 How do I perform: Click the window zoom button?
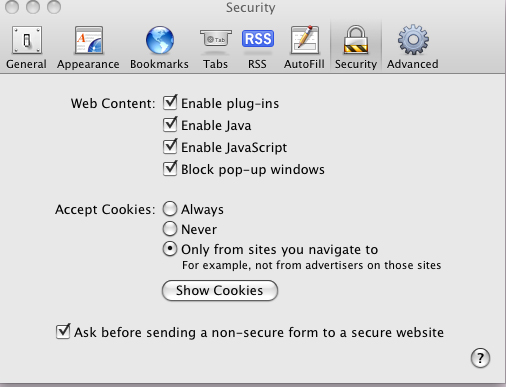pos(54,7)
